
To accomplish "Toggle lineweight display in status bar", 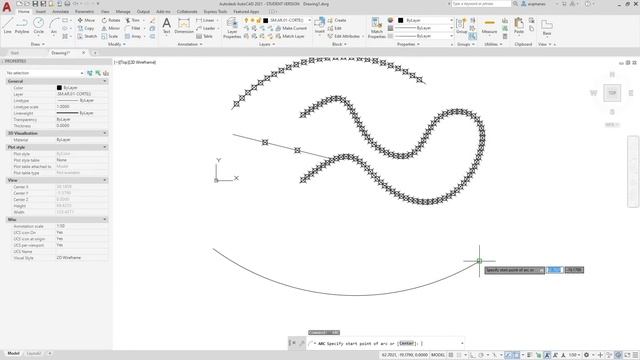I will tap(530, 355).
